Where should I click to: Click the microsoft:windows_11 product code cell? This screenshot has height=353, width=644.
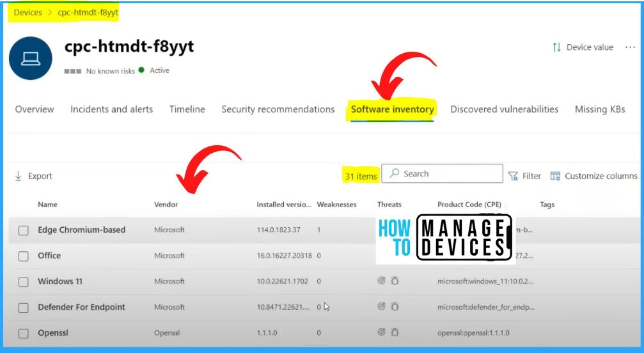point(485,281)
